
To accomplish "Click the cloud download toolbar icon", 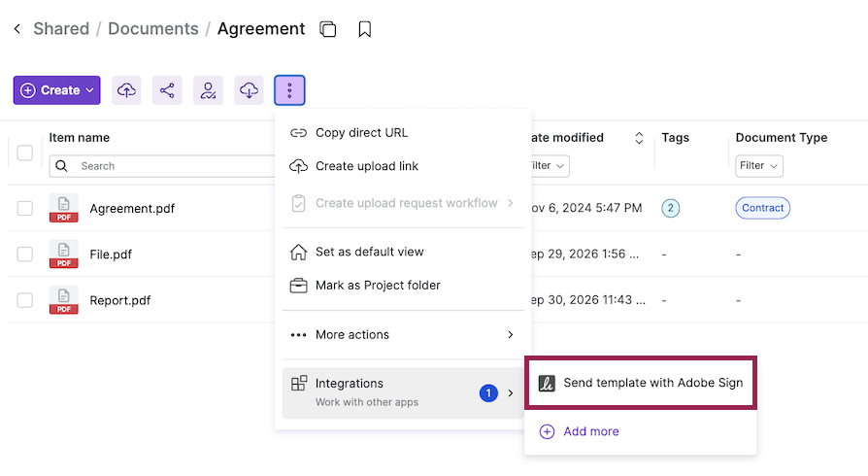I will tap(249, 90).
